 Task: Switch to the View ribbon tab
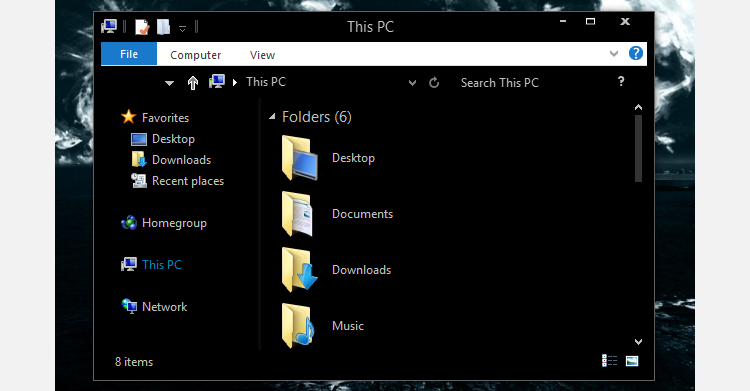tap(262, 55)
